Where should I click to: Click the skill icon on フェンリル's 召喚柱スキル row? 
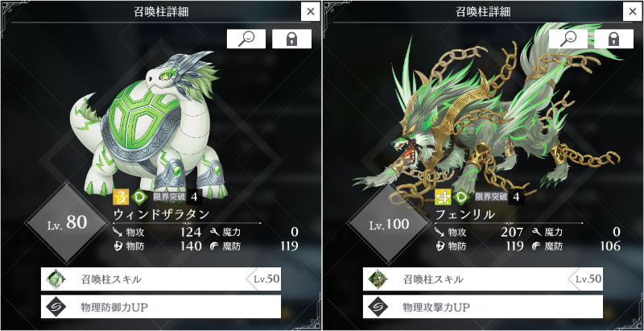pyautogui.click(x=377, y=279)
